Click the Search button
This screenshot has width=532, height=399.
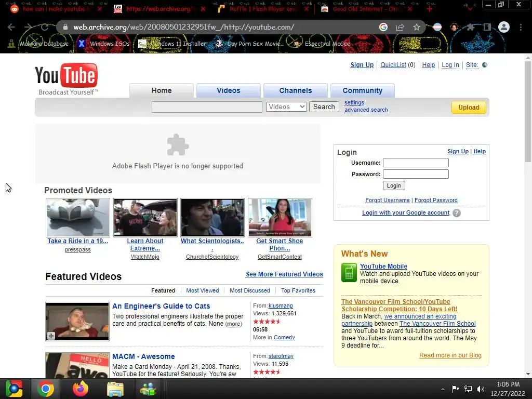click(x=324, y=107)
